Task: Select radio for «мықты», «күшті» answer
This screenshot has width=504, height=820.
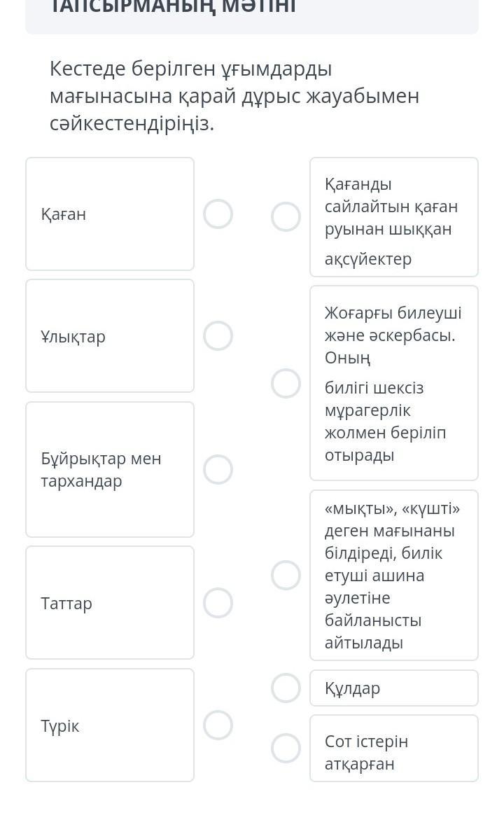Action: coord(286,575)
